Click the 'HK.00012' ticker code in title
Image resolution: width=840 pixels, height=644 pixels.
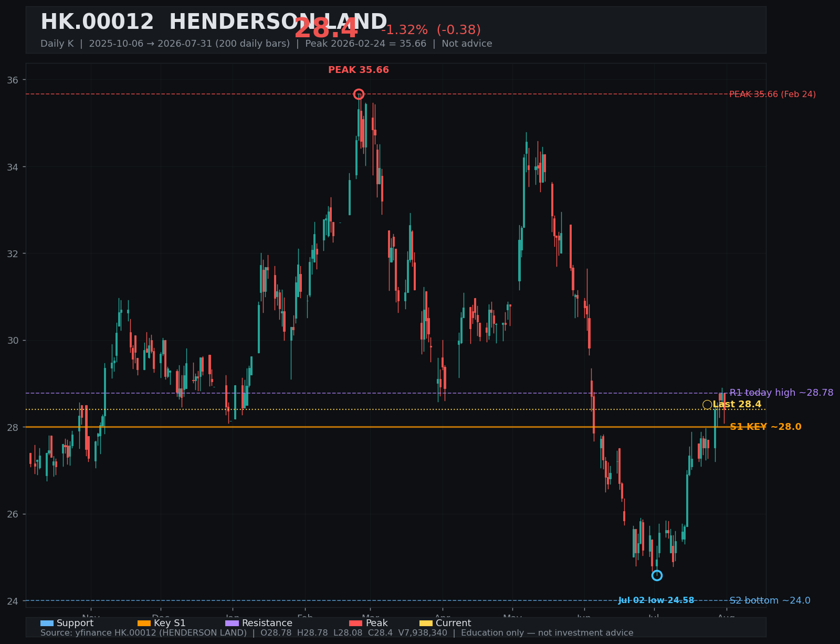pos(97,22)
